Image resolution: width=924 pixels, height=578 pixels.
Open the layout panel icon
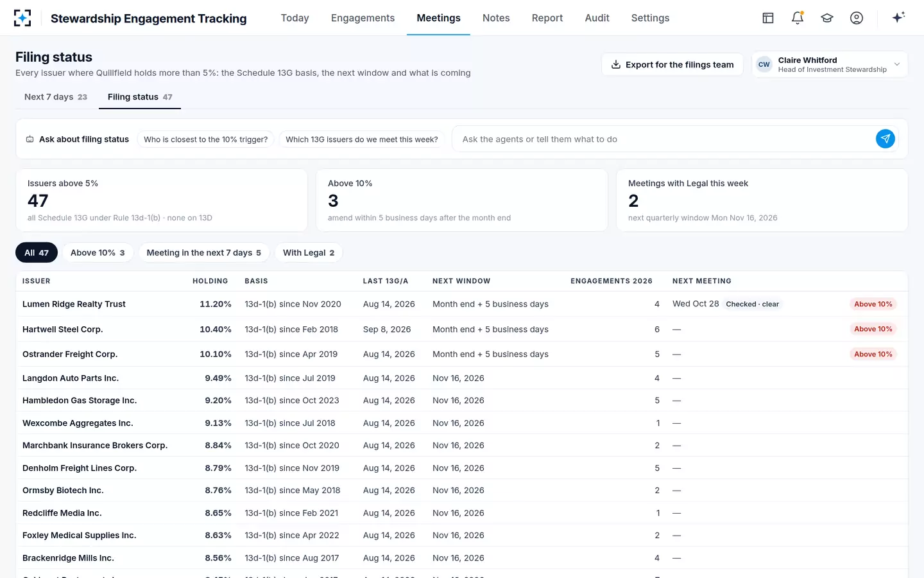point(768,18)
